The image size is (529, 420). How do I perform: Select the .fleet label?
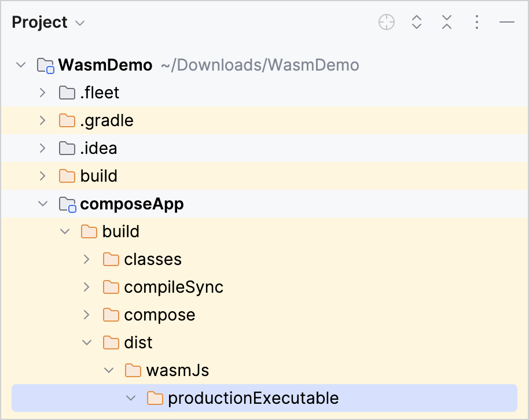click(100, 93)
